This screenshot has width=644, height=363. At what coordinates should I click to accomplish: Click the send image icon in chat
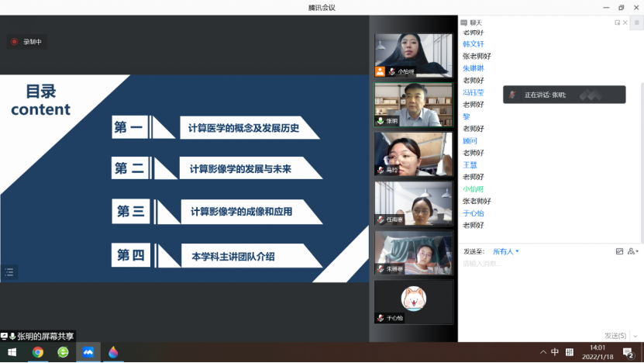coord(619,251)
